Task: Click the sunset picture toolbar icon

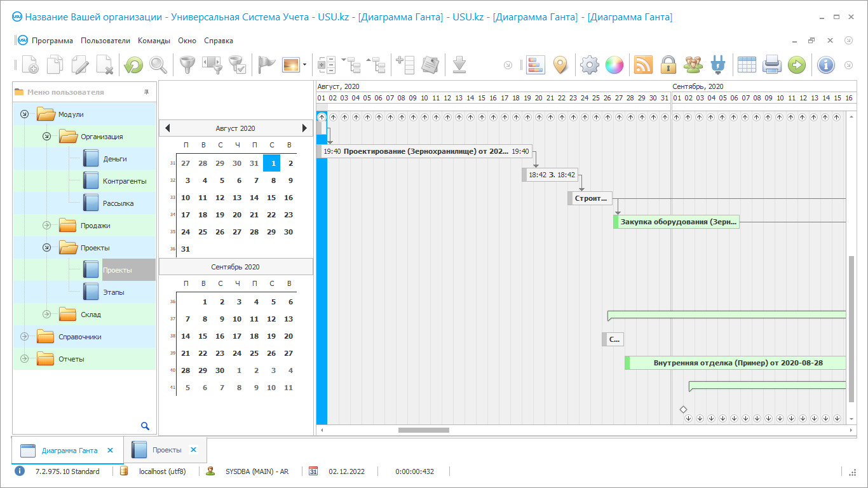Action: click(291, 64)
